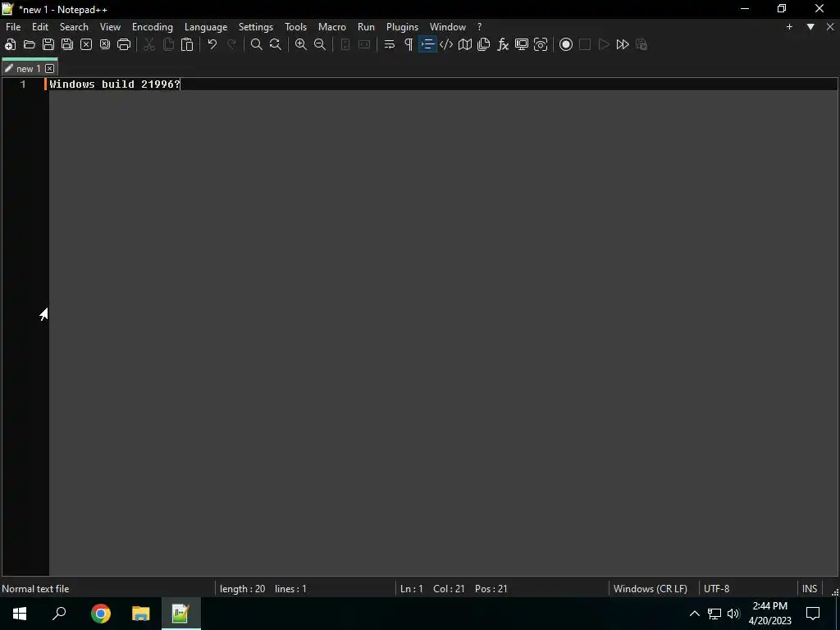The image size is (840, 630).
Task: Click INS in status bar
Action: (x=810, y=589)
